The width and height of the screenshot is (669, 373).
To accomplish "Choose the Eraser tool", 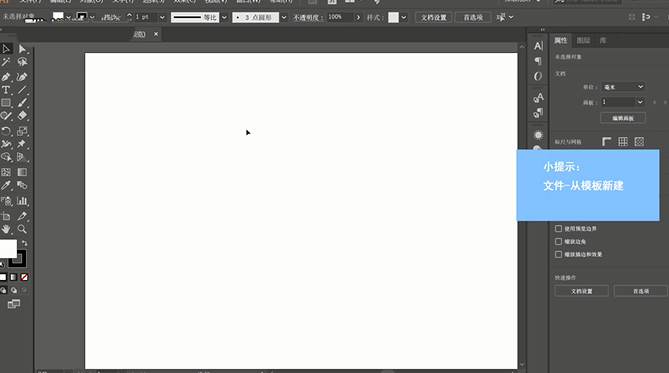I will [22, 116].
